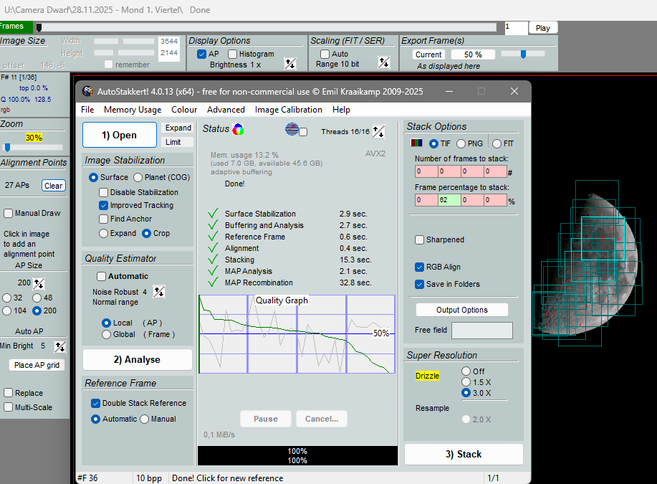Open the Memory Usage menu
The width and height of the screenshot is (657, 484).
coord(132,109)
